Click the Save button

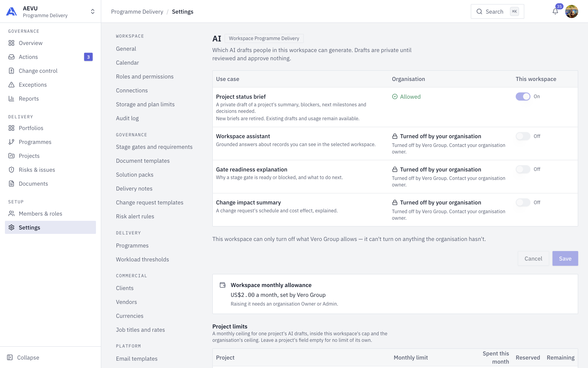tap(565, 258)
